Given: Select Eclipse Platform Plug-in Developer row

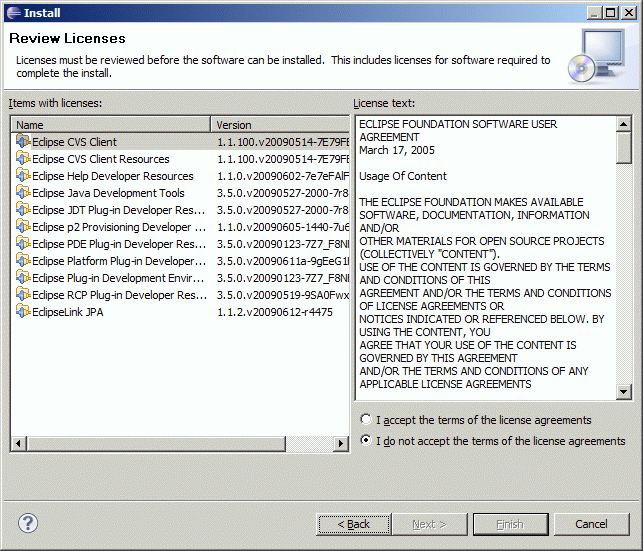Looking at the screenshot, I should (180, 261).
